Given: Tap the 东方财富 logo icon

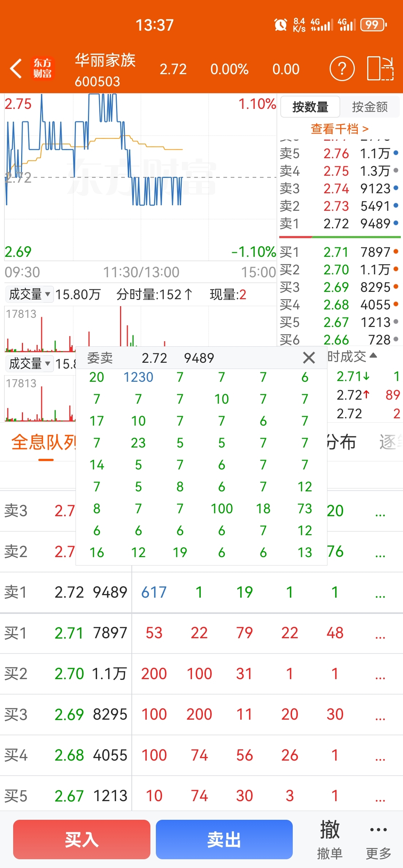Looking at the screenshot, I should (42, 68).
